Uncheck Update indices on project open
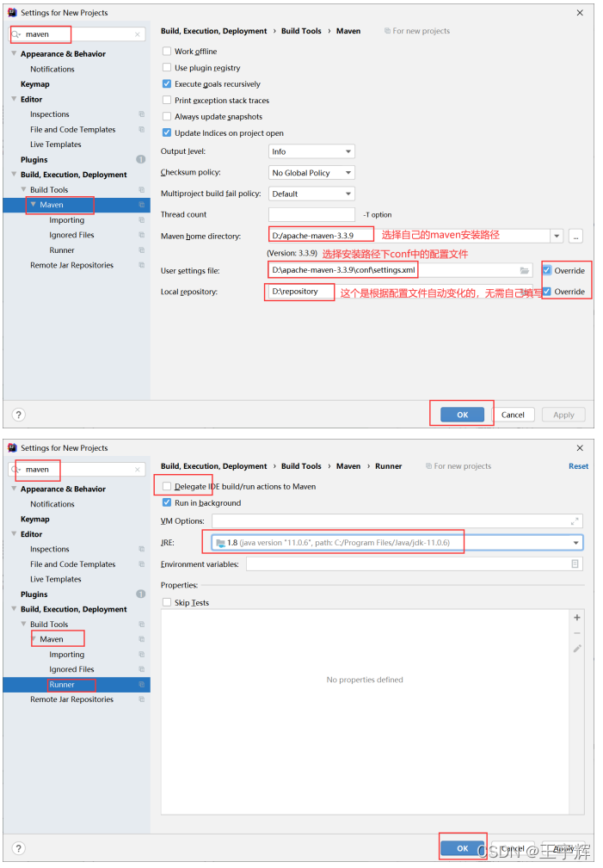The height and width of the screenshot is (868, 603). [167, 132]
